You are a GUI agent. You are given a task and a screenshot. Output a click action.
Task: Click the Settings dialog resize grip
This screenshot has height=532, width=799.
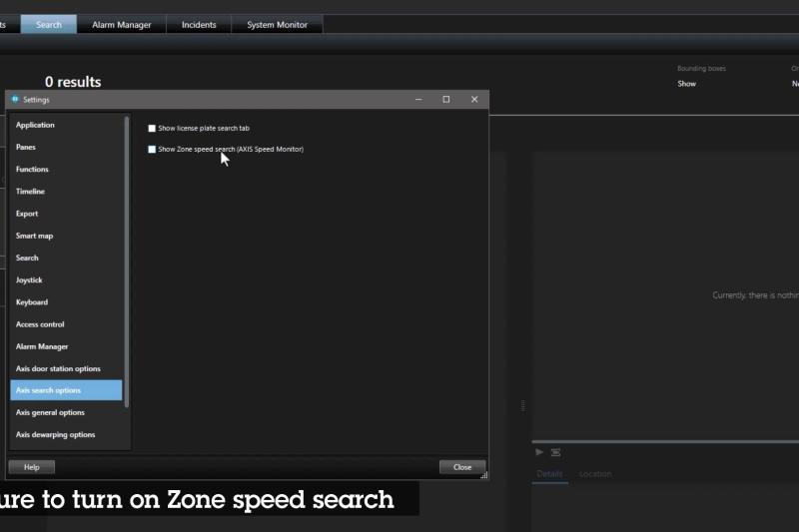484,475
